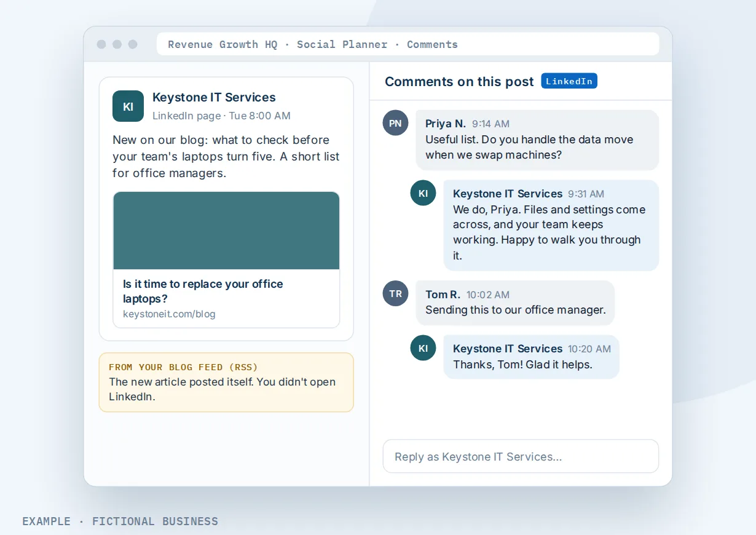Click the keystoneit.com/blog URL
This screenshot has height=535, width=756.
pyautogui.click(x=169, y=314)
